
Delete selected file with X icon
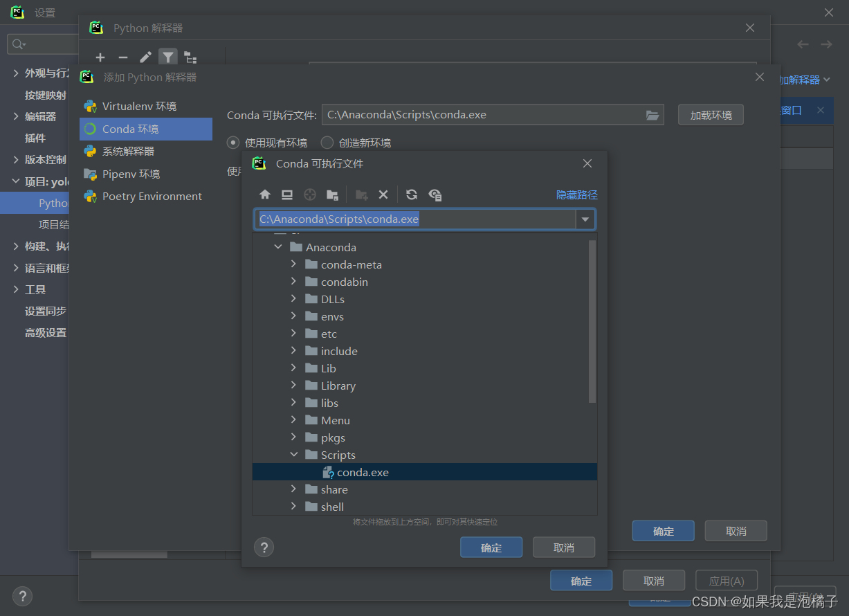(x=383, y=195)
